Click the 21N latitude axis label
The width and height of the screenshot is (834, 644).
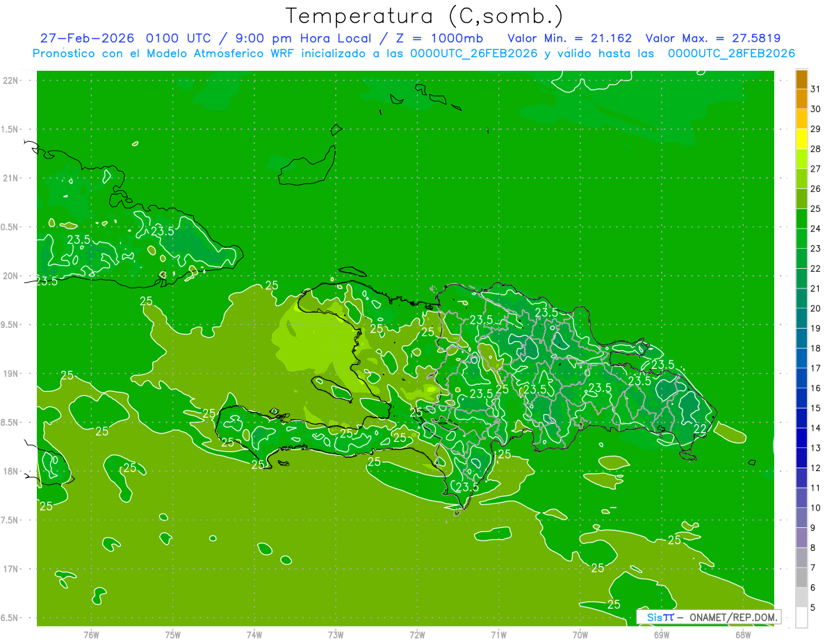click(10, 179)
